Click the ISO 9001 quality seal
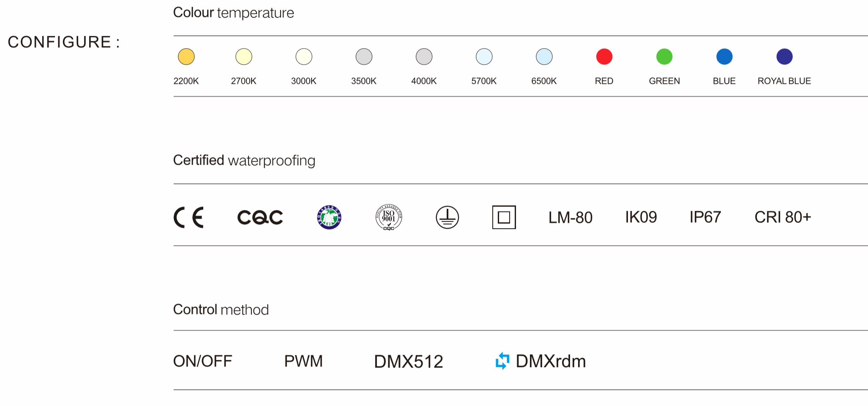This screenshot has height=406, width=868. click(389, 218)
